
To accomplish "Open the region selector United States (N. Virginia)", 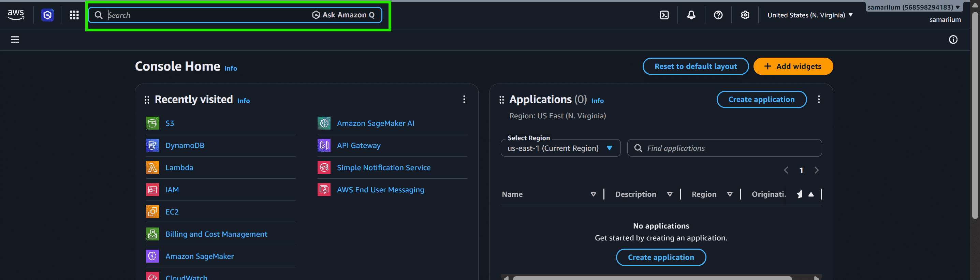I will pos(810,15).
